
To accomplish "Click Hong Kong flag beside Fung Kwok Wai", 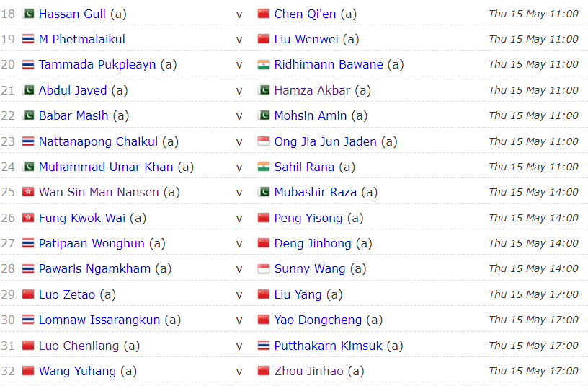I will point(29,218).
